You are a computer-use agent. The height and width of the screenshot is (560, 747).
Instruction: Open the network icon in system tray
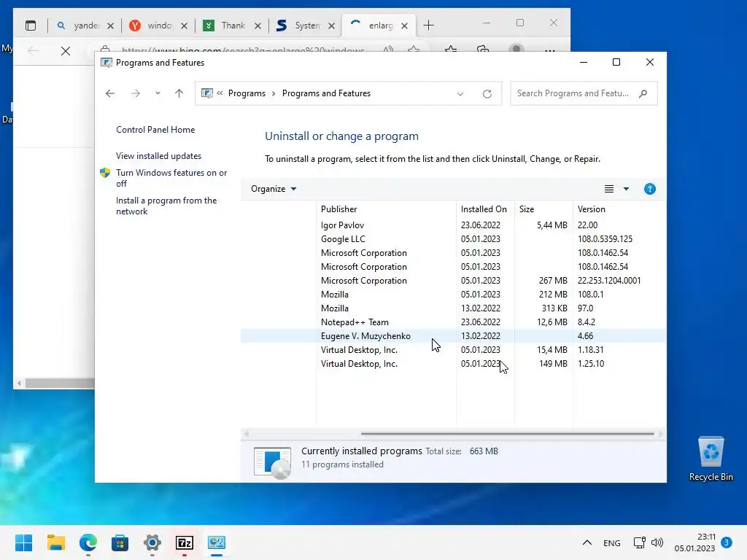[639, 542]
